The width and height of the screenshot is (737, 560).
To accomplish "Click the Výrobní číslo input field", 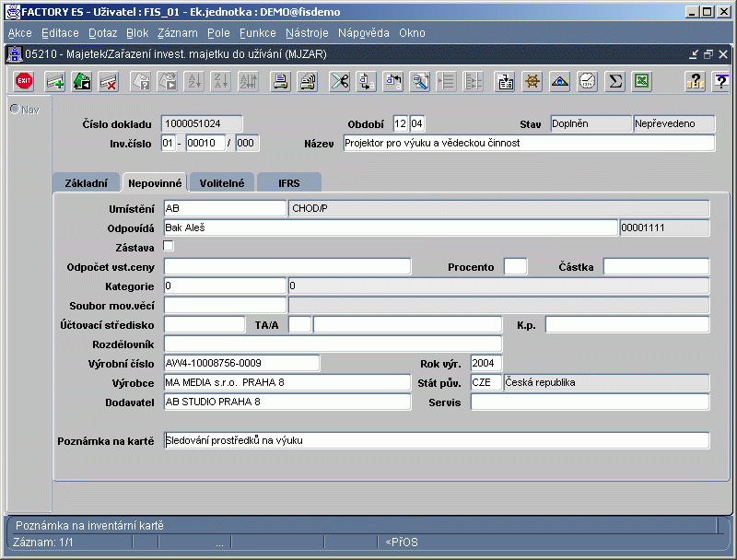I will point(240,363).
